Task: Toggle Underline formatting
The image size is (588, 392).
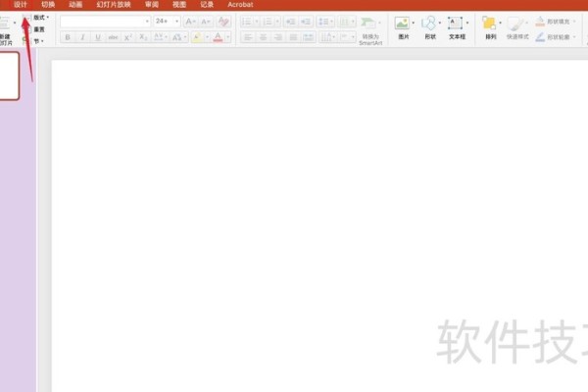Action: [98, 37]
